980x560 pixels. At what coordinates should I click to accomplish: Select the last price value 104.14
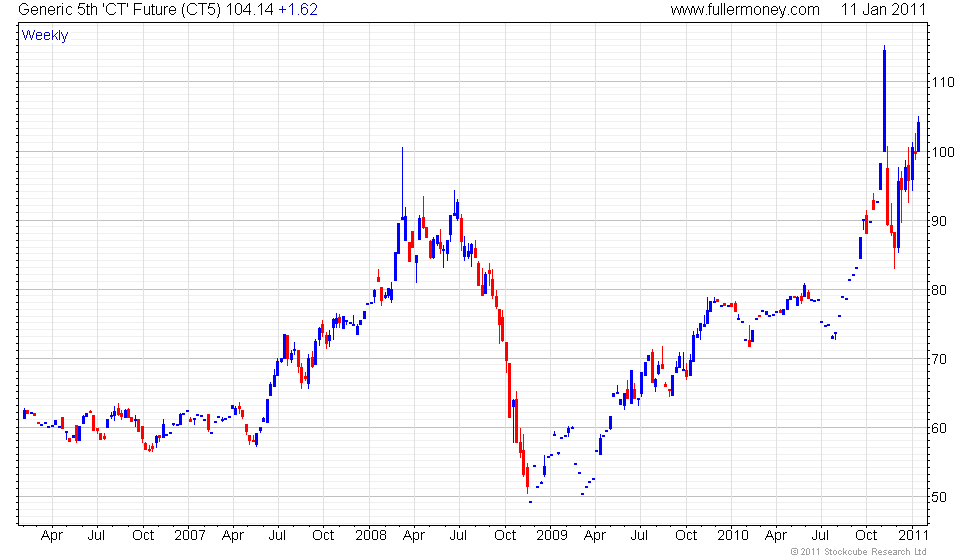(249, 9)
